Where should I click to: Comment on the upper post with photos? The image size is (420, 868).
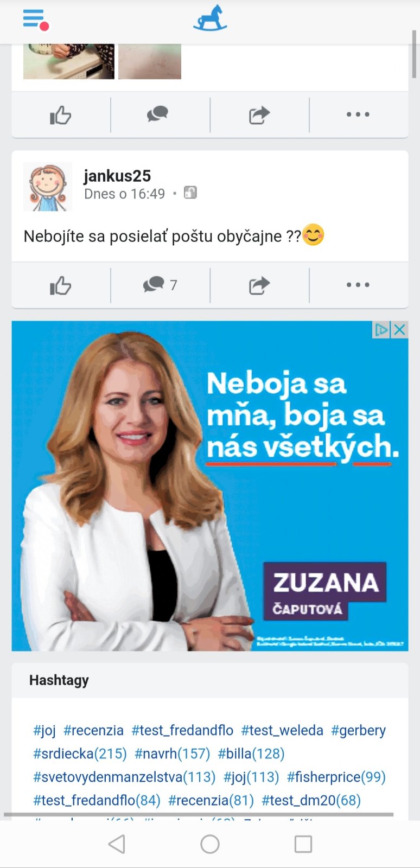[x=160, y=114]
